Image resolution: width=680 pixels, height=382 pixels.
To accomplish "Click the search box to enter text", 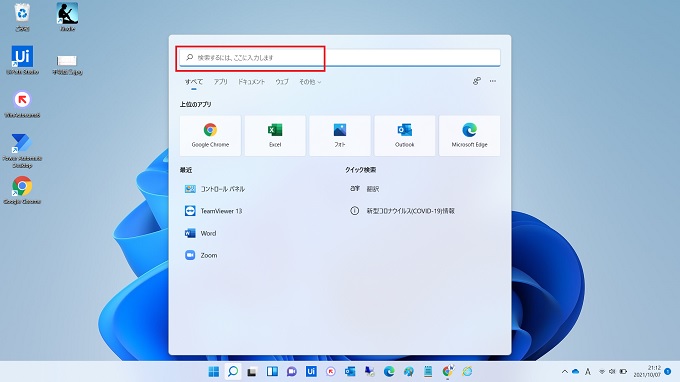I will point(340,58).
